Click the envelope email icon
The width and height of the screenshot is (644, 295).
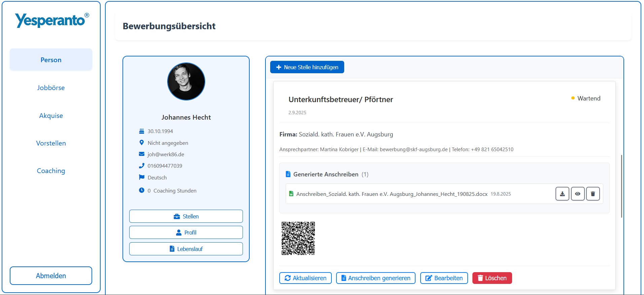142,154
